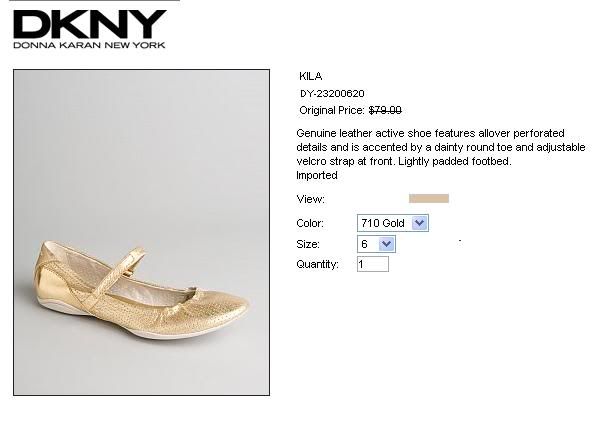Click the View label
This screenshot has width=601, height=440.
coord(310,199)
